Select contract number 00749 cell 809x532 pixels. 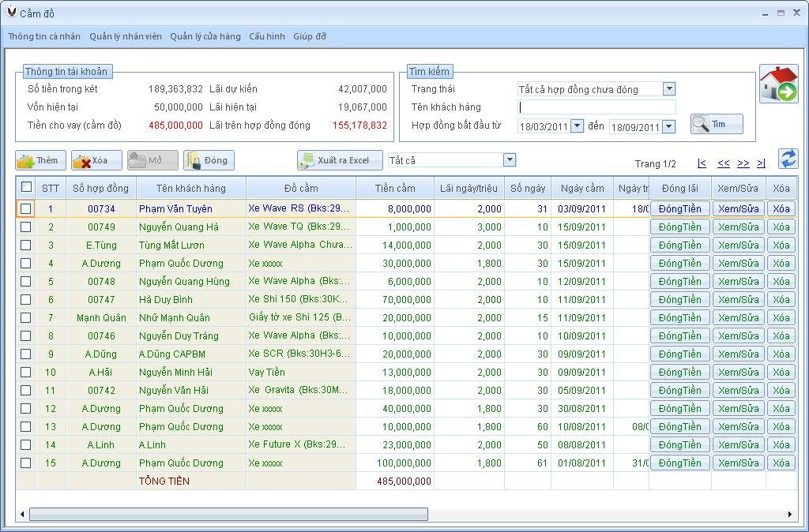point(101,227)
